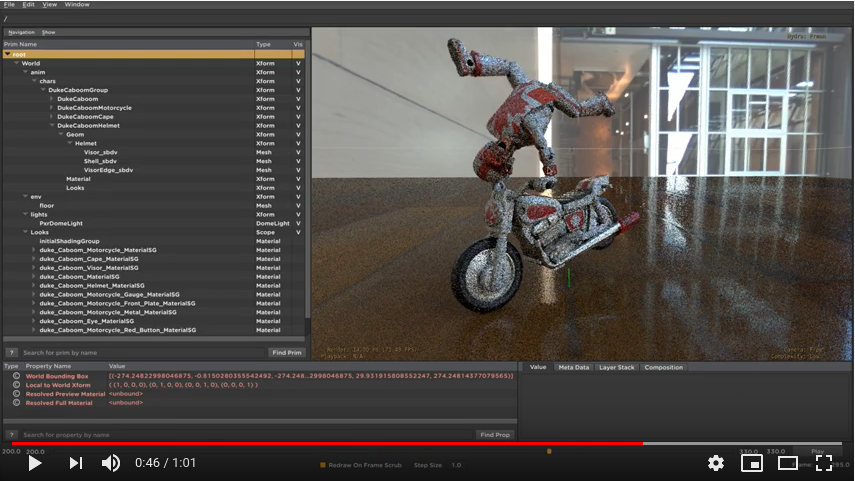Toggle visibility of Visor_sbdv mesh
Screen dimensions: 855x481
coord(298,152)
